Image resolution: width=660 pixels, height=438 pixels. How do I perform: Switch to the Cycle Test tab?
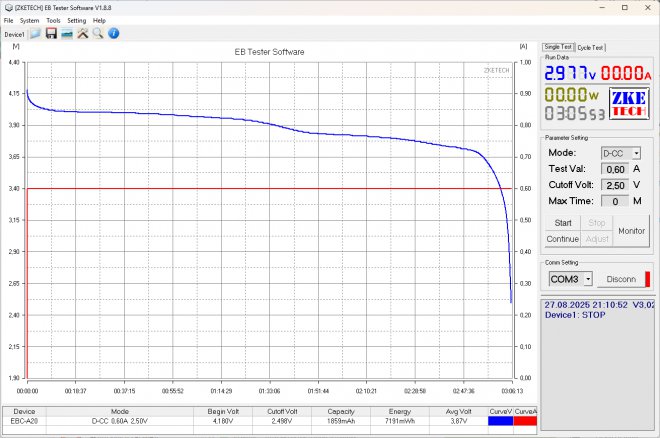[591, 47]
